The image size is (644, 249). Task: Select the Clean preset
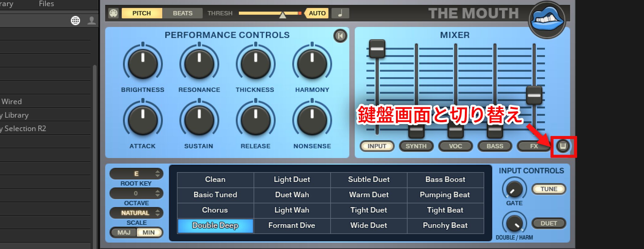[x=215, y=179]
